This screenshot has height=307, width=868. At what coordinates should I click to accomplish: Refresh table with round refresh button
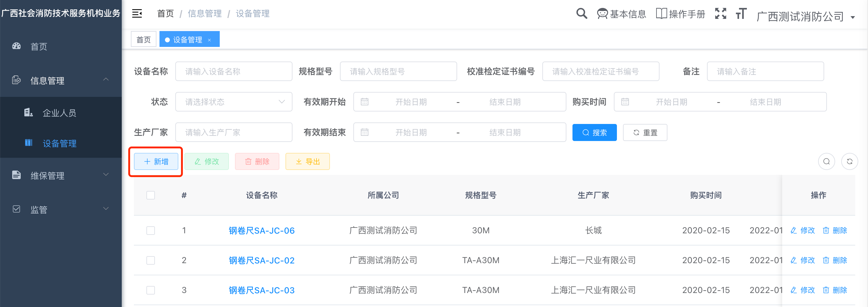(x=849, y=162)
